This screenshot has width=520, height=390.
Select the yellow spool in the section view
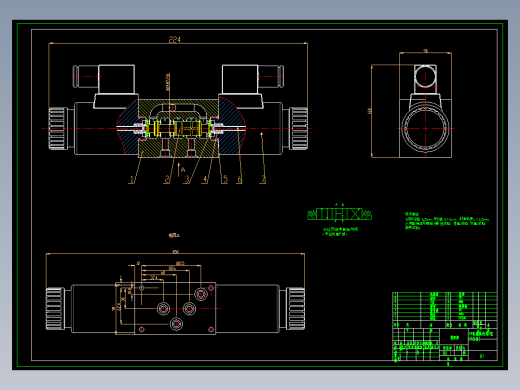coord(177,128)
